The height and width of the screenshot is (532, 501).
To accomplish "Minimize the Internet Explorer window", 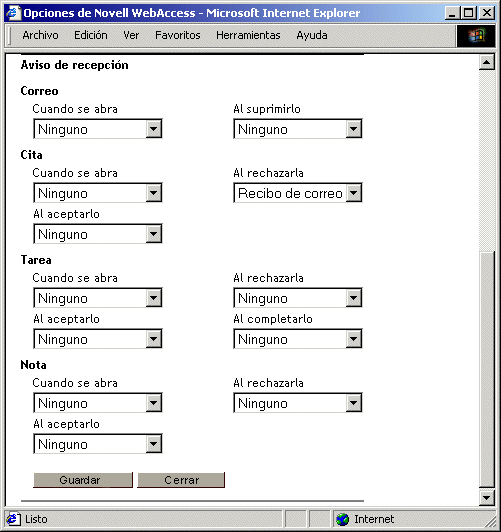I will (x=452, y=13).
